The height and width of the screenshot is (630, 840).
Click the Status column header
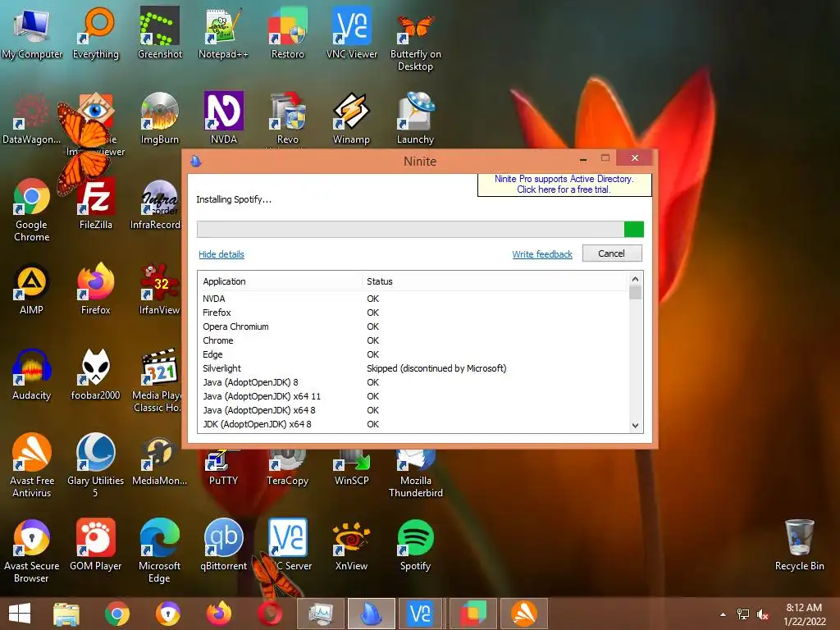[495, 281]
